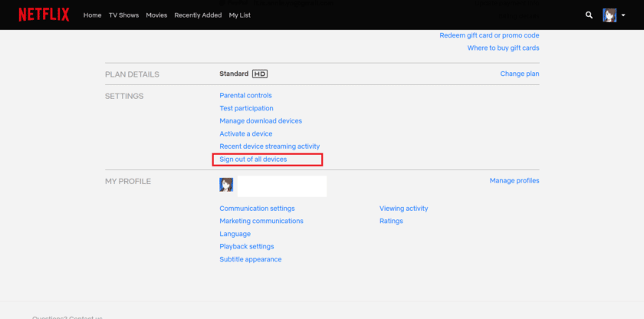This screenshot has width=644, height=319.
Task: Click Manage profiles link
Action: coord(514,180)
